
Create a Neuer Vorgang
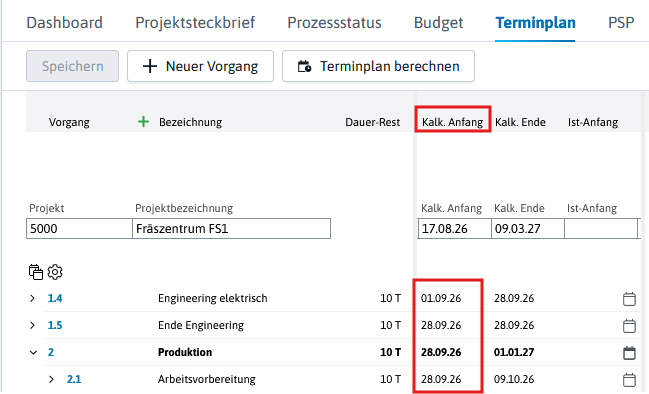[200, 66]
